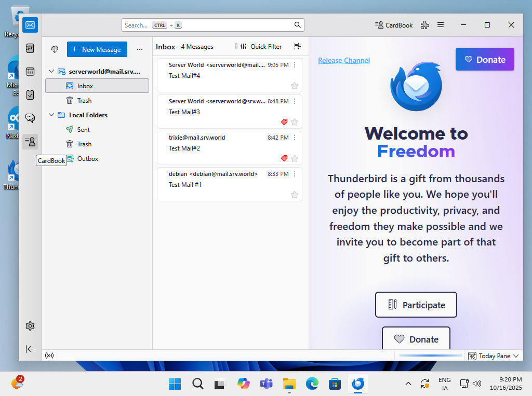
Task: Open the Tasks space icon
Action: coord(30,94)
